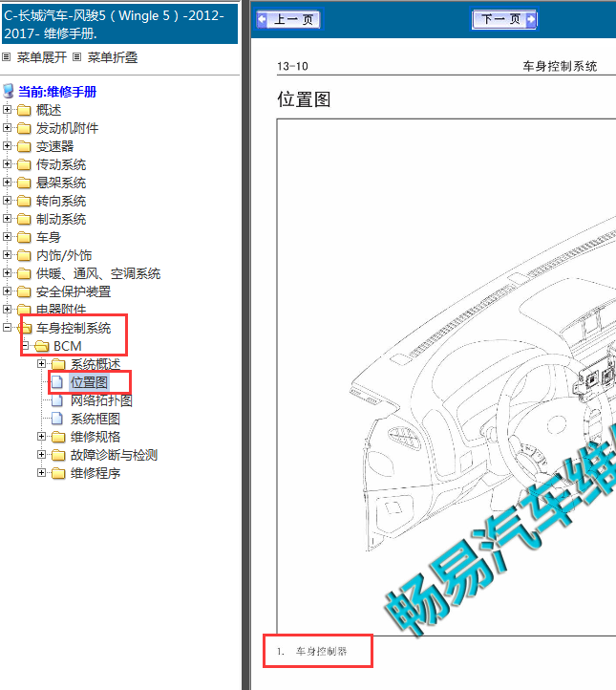Expand the 安全保护装置 tree node
The width and height of the screenshot is (616, 690).
[7, 291]
